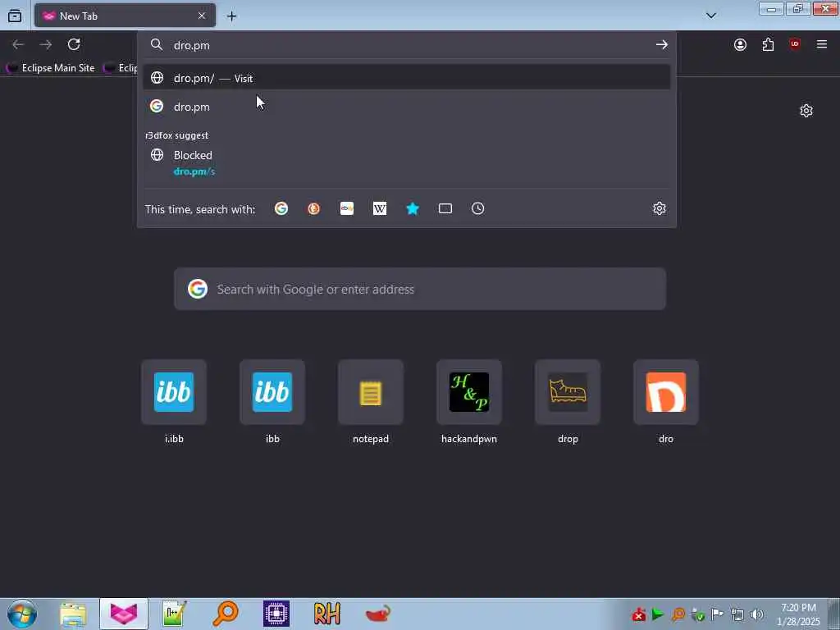
Task: Open the red chili pepper taskbar app
Action: point(378,614)
